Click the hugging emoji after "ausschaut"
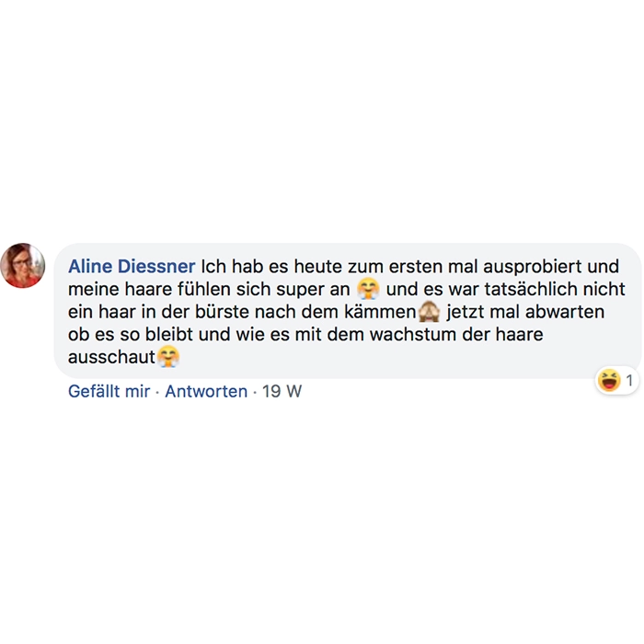This screenshot has height=644, width=644. (x=168, y=357)
